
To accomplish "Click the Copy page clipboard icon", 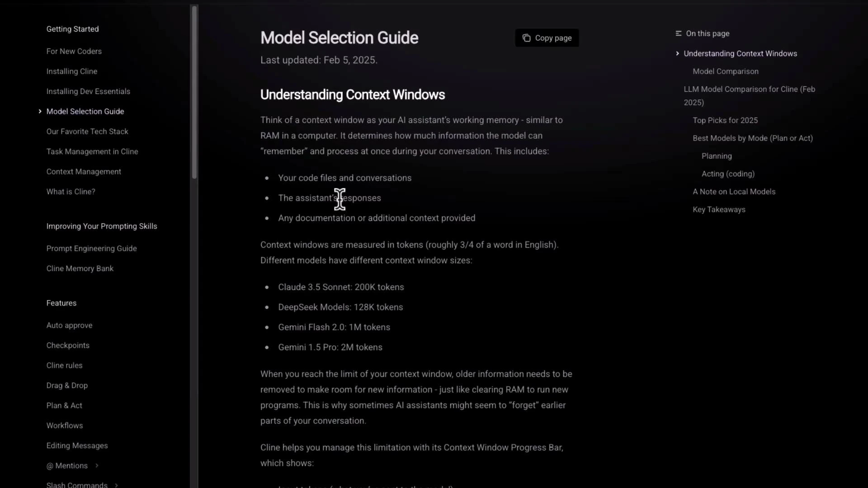I will click(x=527, y=38).
